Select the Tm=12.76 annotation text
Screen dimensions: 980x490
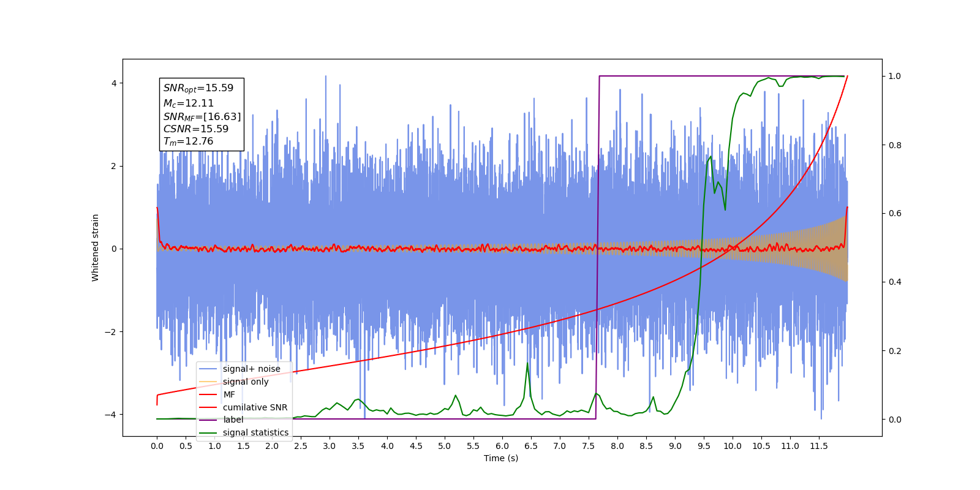click(x=188, y=141)
